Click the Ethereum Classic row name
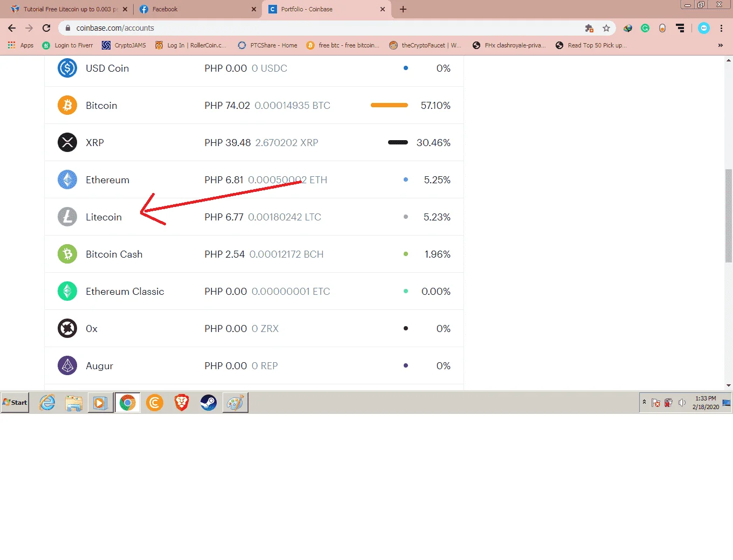Image resolution: width=733 pixels, height=560 pixels. [x=125, y=292]
